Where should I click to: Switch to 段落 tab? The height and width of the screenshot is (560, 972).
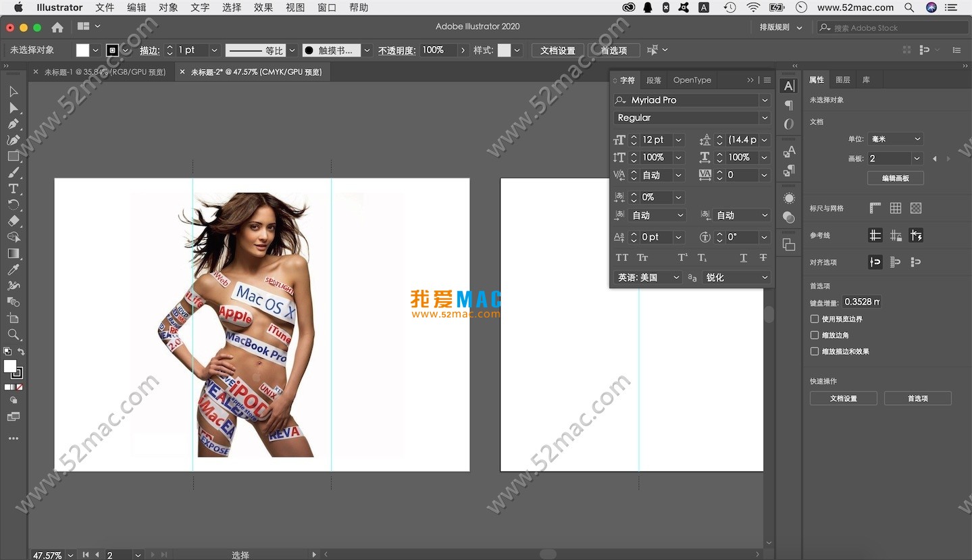[x=654, y=80]
